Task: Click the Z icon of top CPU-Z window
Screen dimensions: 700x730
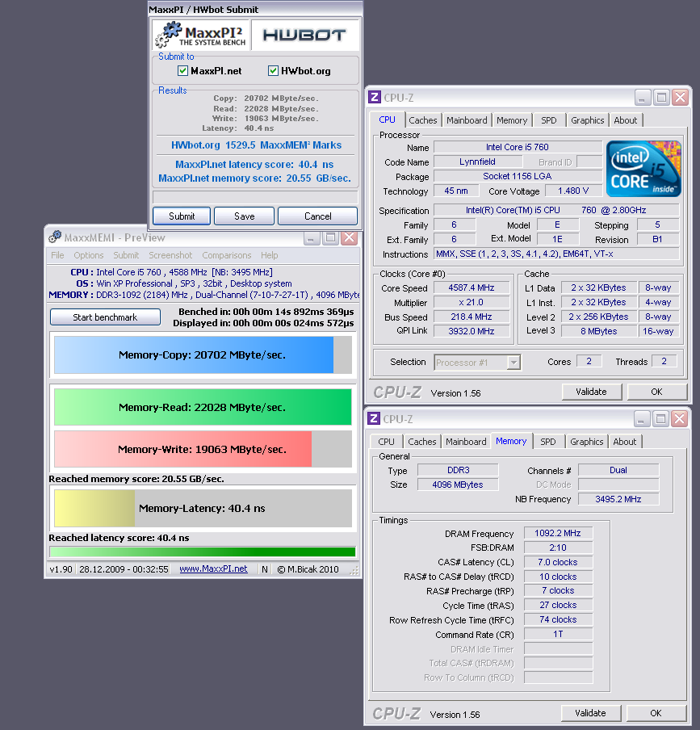Action: (374, 97)
